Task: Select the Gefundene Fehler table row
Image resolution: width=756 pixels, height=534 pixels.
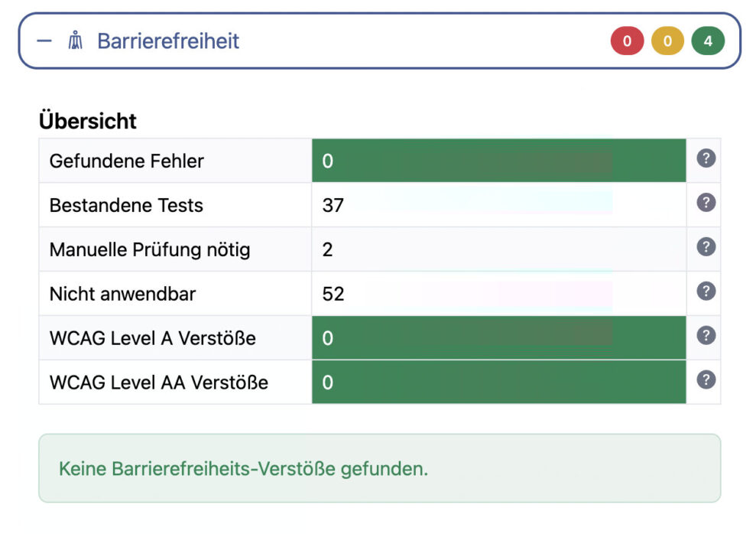Action: (x=126, y=161)
